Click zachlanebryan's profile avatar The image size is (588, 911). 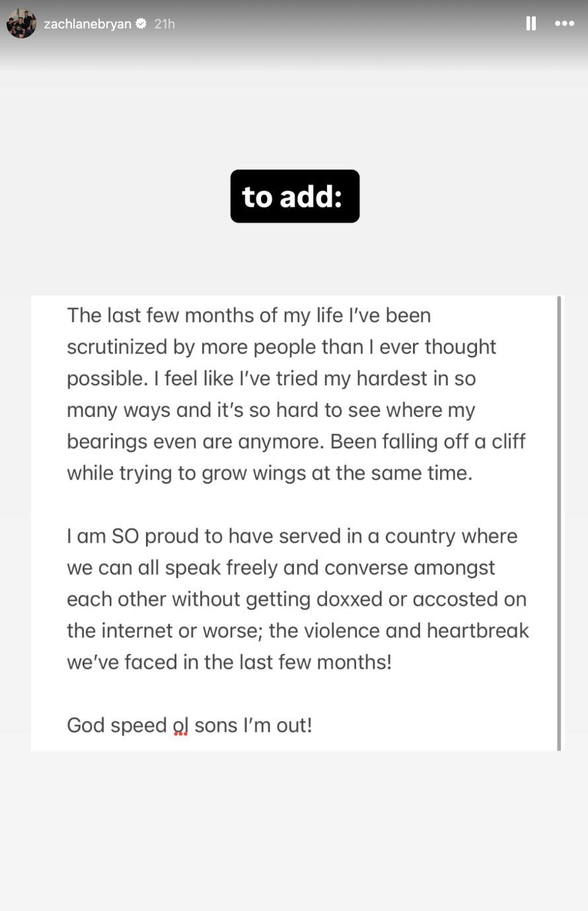(x=21, y=24)
